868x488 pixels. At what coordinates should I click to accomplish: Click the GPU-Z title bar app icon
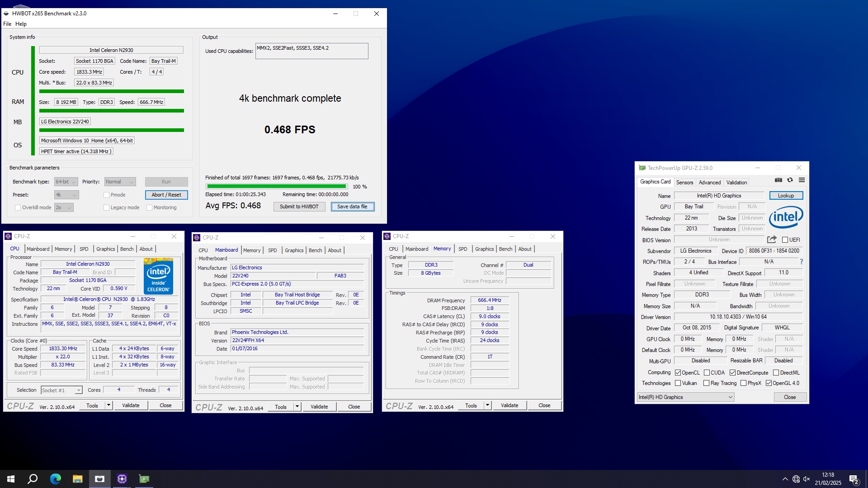642,168
